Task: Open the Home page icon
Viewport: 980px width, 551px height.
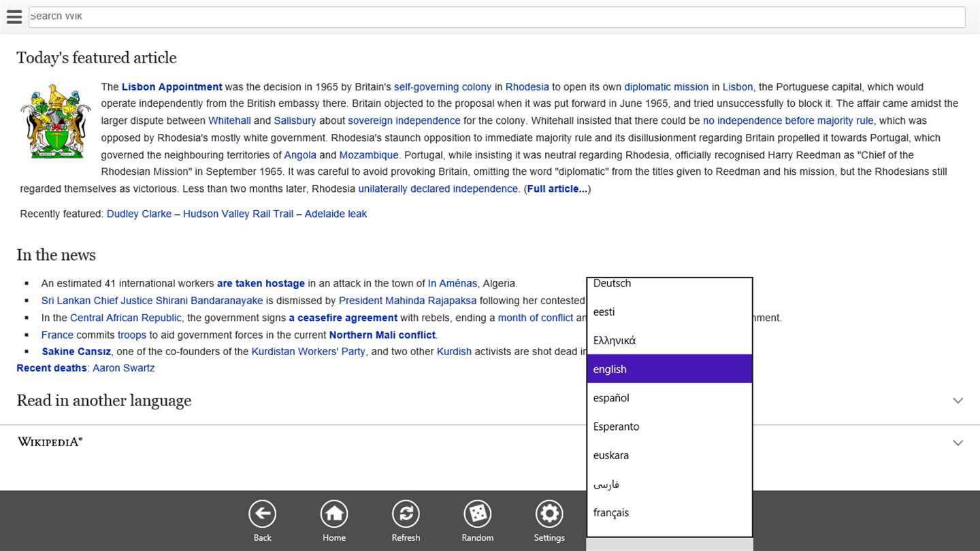Action: [334, 514]
